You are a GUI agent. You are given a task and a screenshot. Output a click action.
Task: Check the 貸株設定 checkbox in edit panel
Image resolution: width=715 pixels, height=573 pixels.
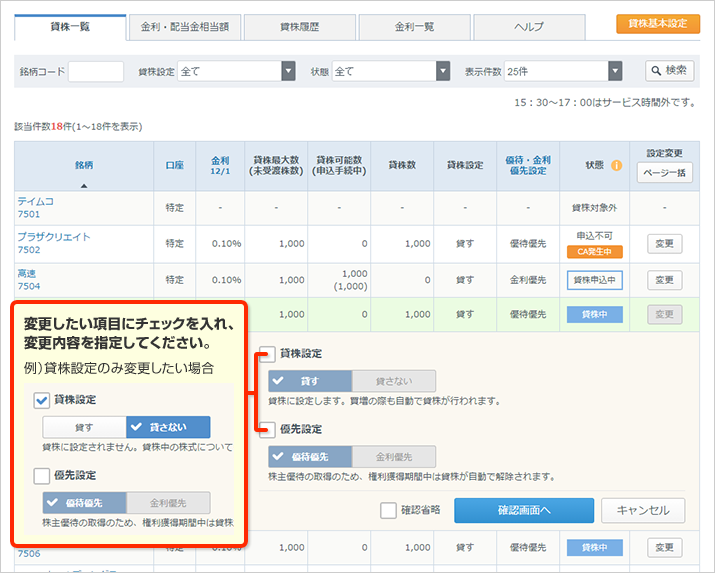(x=267, y=354)
